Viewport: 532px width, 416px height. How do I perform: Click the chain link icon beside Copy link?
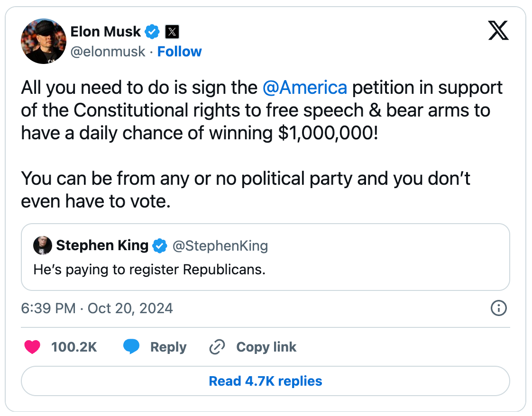click(217, 347)
